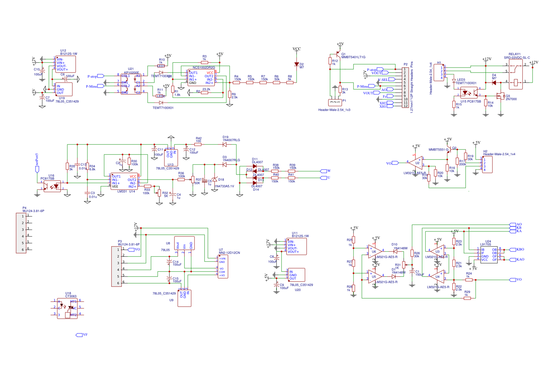Select the RELAY1 SRD-03VDC-SL-C relay symbol

pos(516,74)
